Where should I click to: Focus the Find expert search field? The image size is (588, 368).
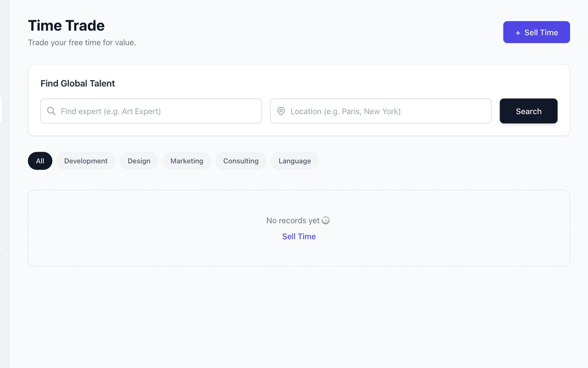[x=151, y=111]
